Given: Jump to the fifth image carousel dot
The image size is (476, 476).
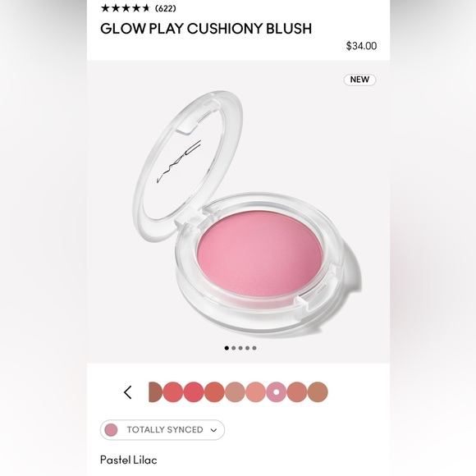Looking at the screenshot, I should (x=254, y=348).
